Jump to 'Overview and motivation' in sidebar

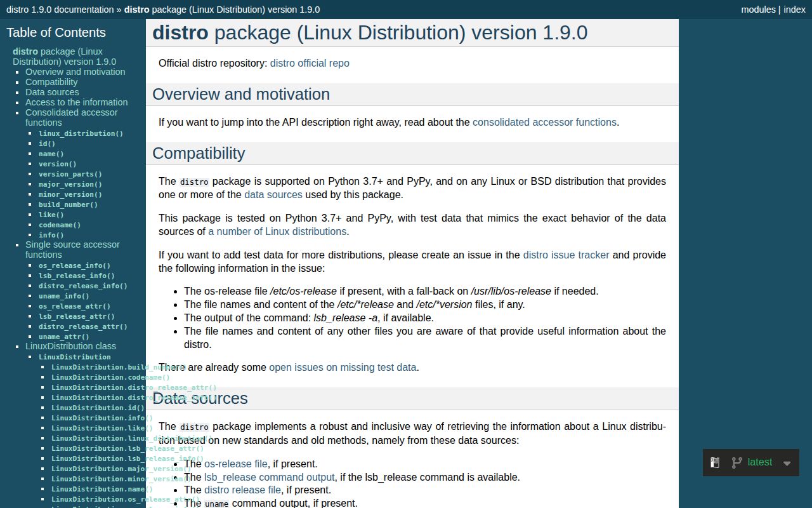tap(75, 72)
